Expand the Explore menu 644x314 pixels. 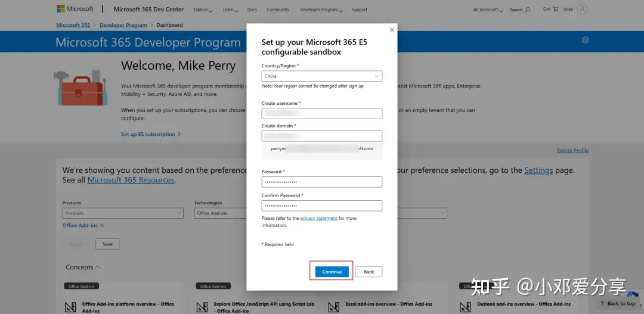pyautogui.click(x=203, y=10)
